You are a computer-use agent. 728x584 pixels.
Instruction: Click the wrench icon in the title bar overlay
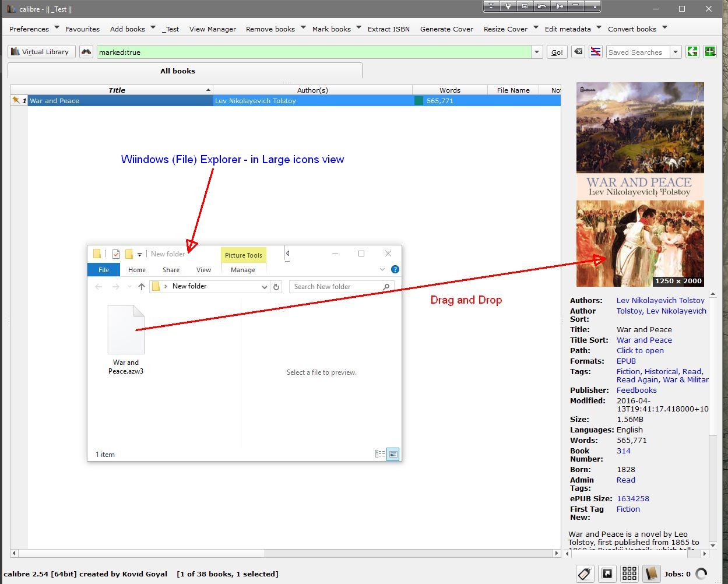click(x=508, y=6)
